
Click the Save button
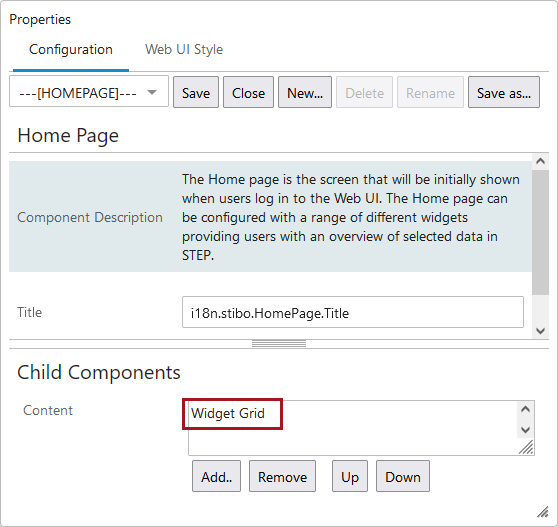pos(196,92)
